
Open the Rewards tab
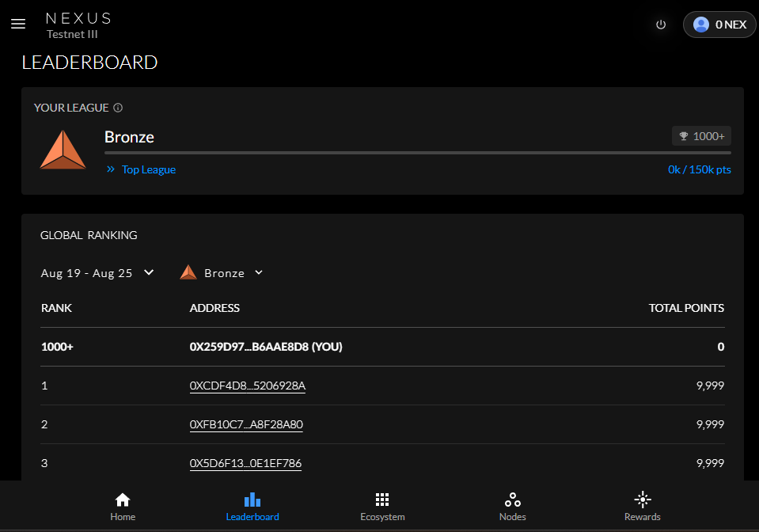(643, 507)
